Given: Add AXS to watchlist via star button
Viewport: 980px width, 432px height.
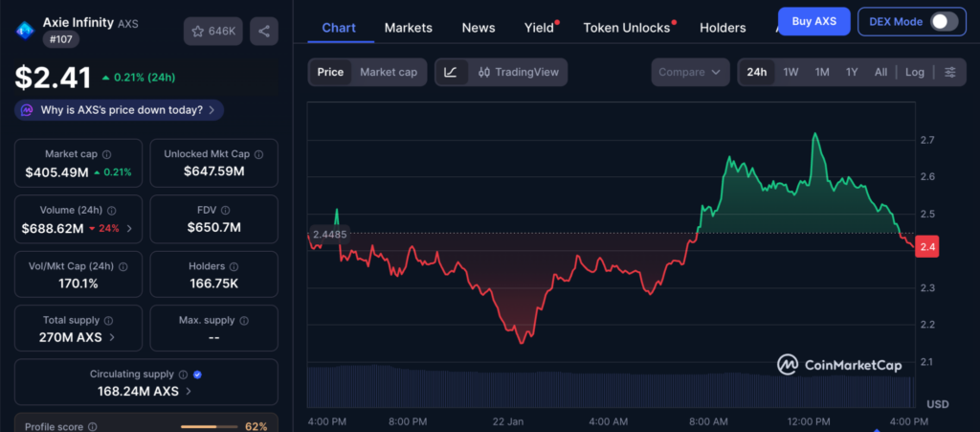Looking at the screenshot, I should click(212, 32).
